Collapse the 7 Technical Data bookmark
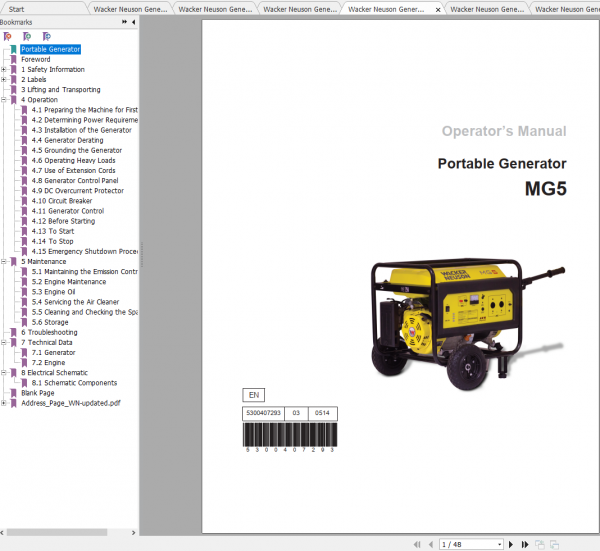This screenshot has width=600, height=551. click(x=3, y=342)
